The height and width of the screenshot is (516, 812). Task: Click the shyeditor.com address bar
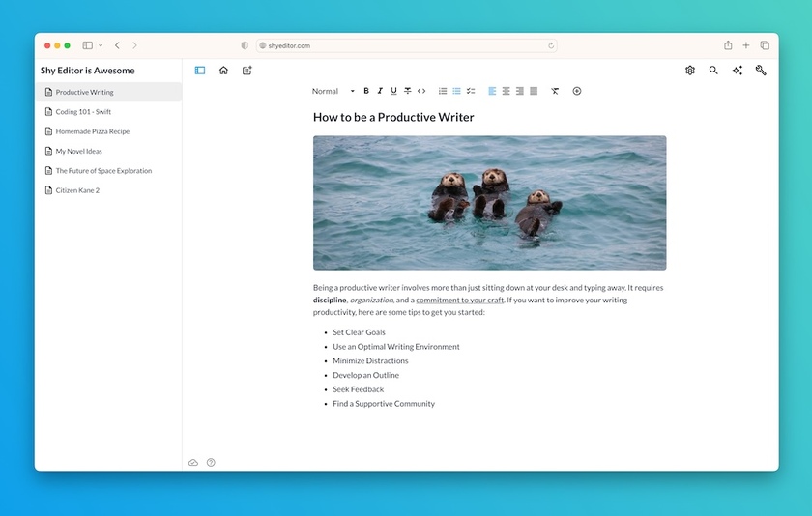pyautogui.click(x=406, y=45)
